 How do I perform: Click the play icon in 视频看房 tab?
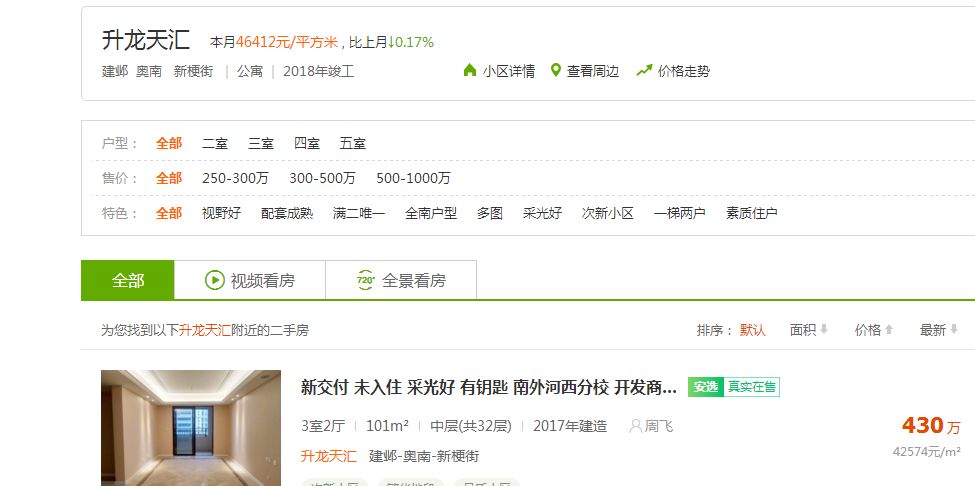215,280
